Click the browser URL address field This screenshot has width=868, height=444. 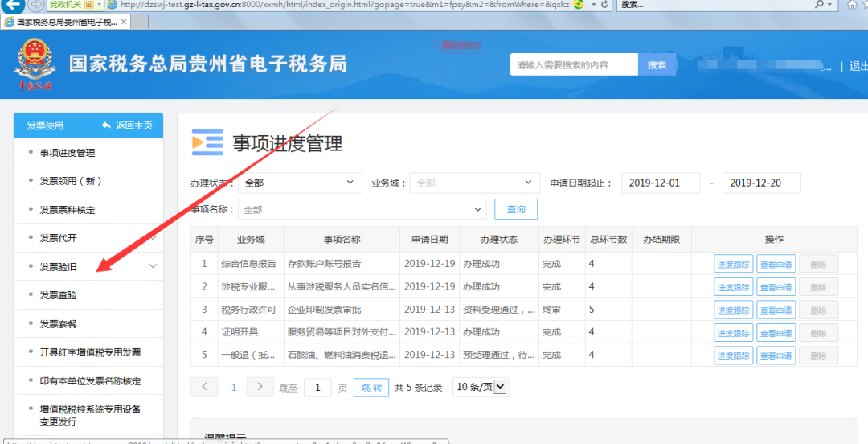coord(345,5)
